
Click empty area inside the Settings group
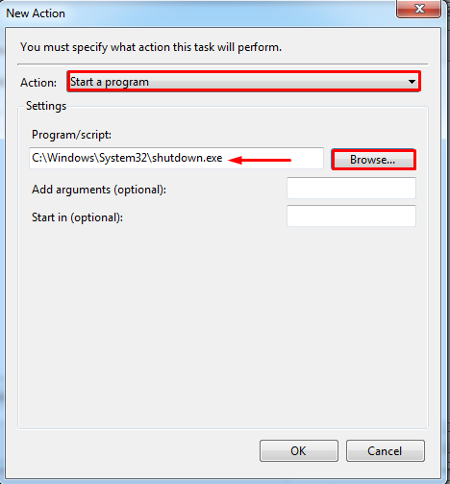tap(223, 327)
